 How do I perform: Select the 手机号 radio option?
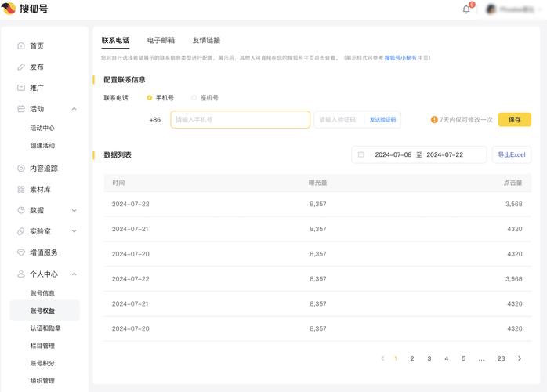pos(150,98)
